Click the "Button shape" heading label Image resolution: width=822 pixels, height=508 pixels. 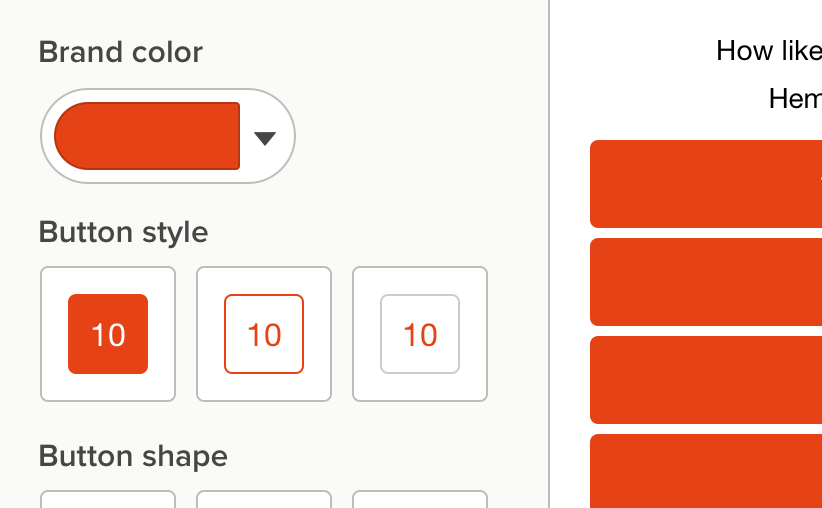133,456
